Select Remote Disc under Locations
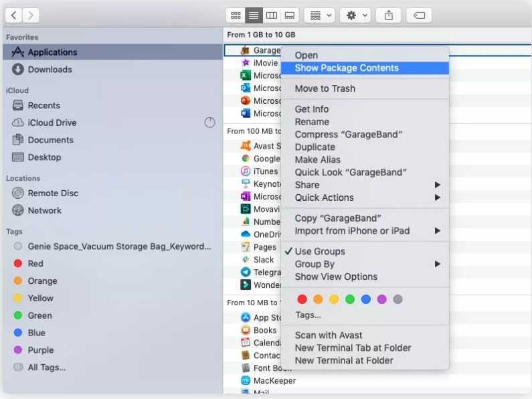Screen dimensions: 532x399 tap(112, 193)
